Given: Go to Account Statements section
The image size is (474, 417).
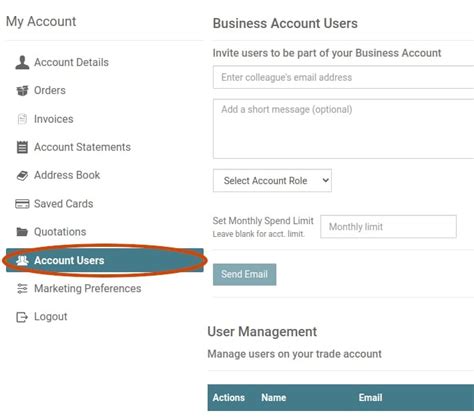Looking at the screenshot, I should pyautogui.click(x=82, y=147).
